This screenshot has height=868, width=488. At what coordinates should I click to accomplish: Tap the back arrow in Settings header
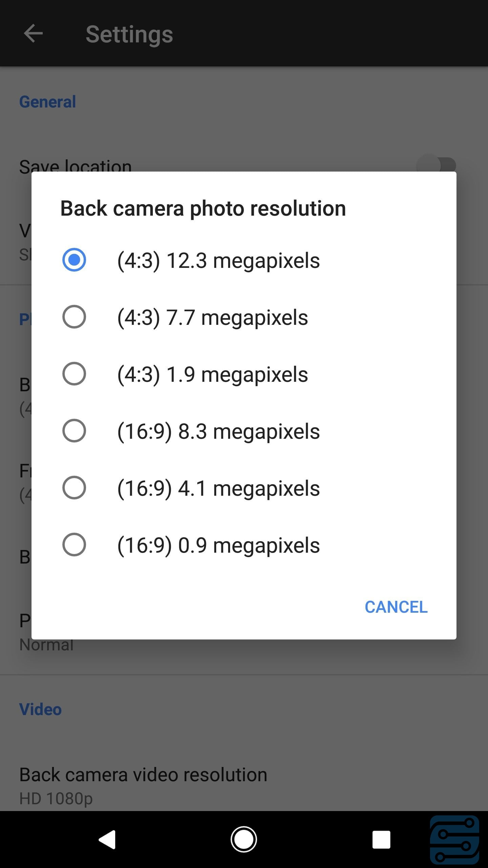(x=33, y=34)
